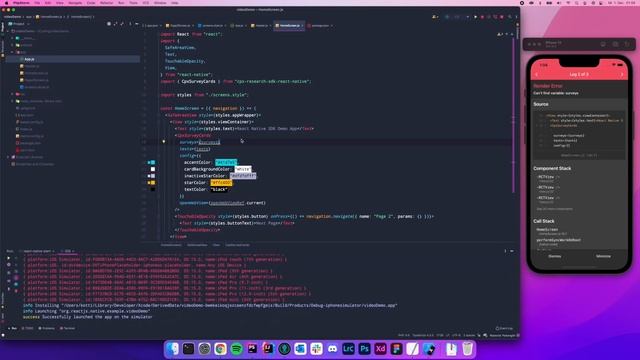Click the highlighted surveys prop value in the editor
This screenshot has width=640, height=360.
click(x=209, y=142)
